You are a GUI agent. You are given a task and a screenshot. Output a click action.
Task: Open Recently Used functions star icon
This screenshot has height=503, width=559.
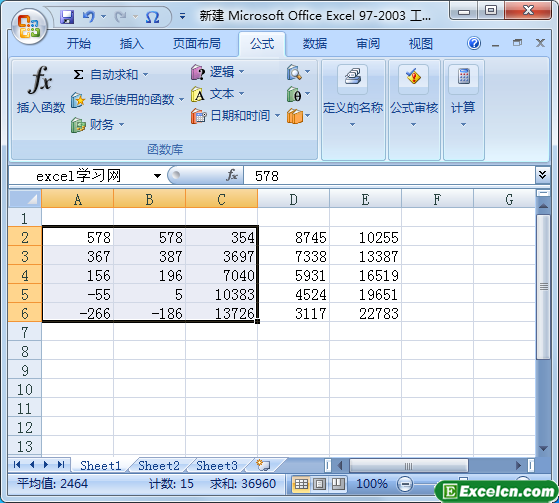[78, 100]
